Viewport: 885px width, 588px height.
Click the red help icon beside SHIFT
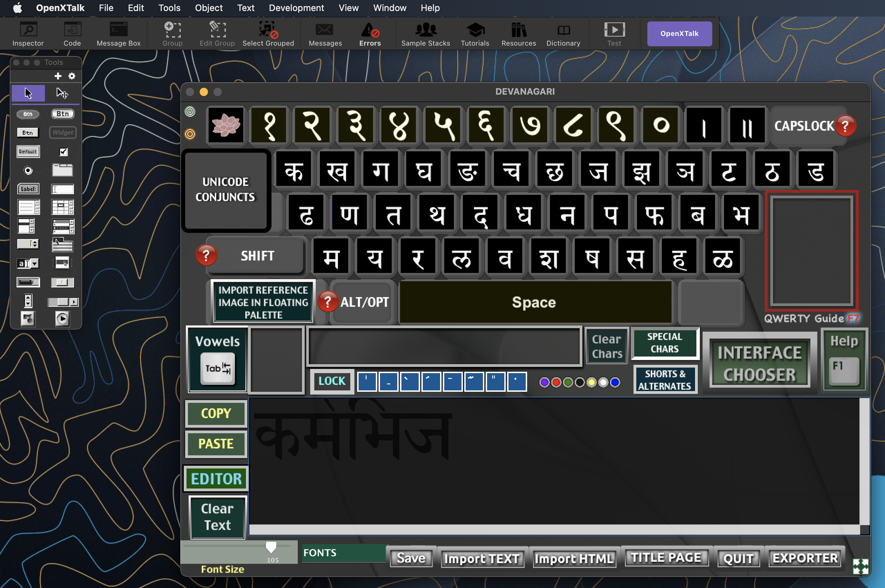206,255
